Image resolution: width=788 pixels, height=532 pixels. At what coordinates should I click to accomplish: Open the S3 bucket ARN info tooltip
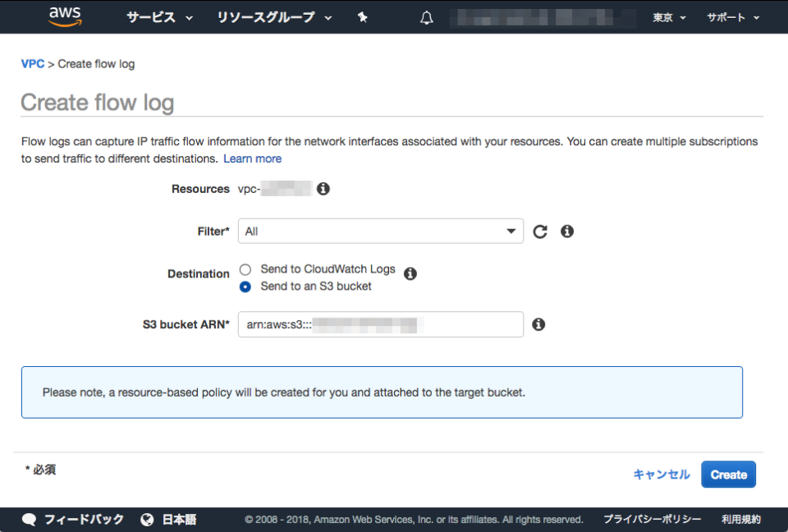538,324
